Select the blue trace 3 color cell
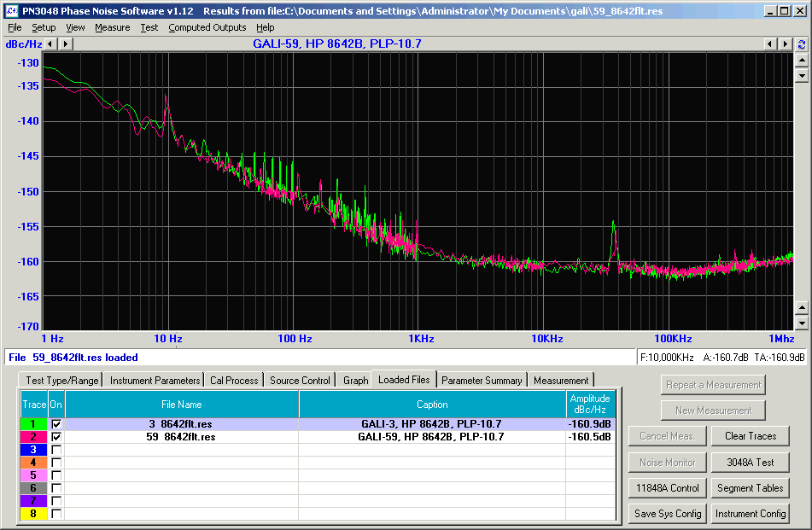The width and height of the screenshot is (812, 530). pos(33,450)
